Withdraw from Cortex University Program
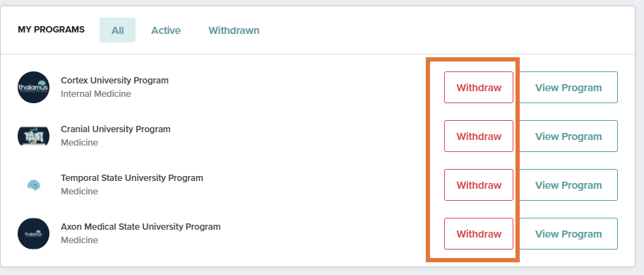Screen dimensions: 644x275 pyautogui.click(x=479, y=87)
